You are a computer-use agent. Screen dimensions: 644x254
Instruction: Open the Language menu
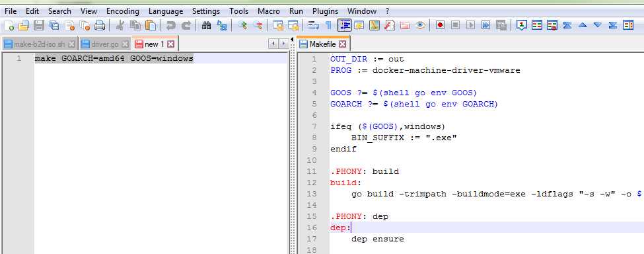166,11
